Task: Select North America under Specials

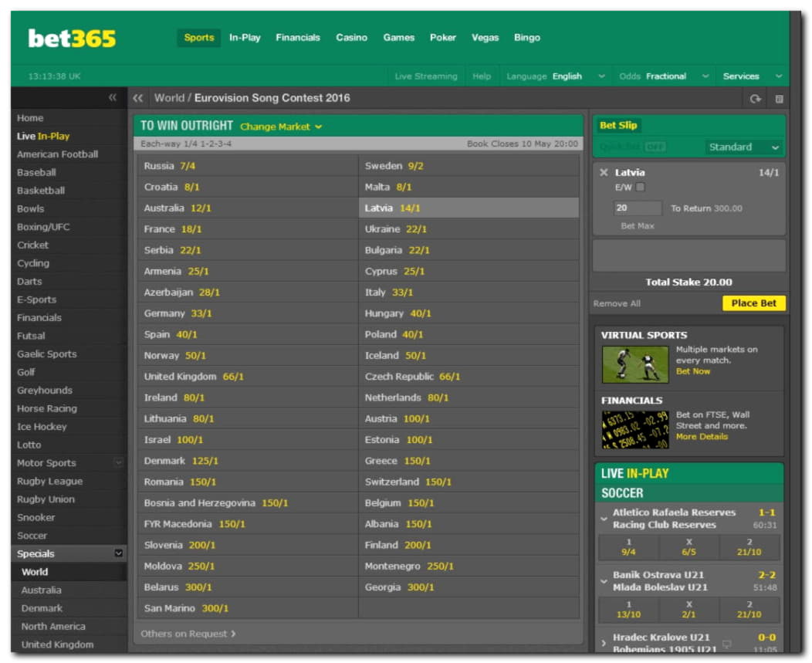Action: tap(53, 626)
